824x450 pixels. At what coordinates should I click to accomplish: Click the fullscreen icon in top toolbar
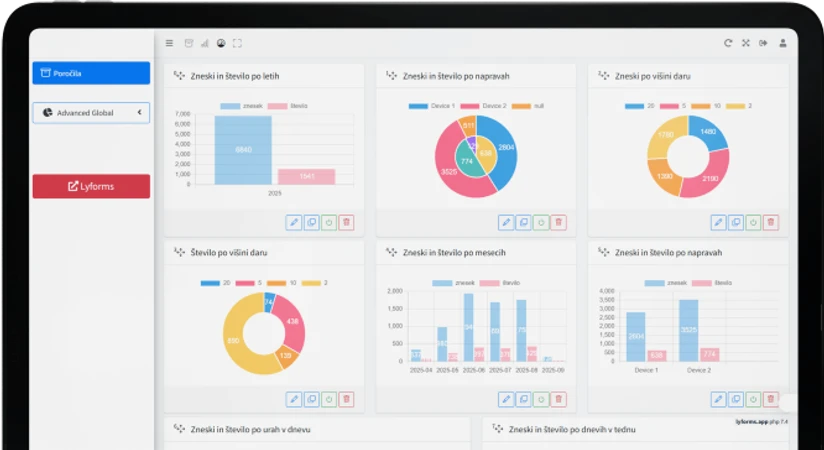237,43
